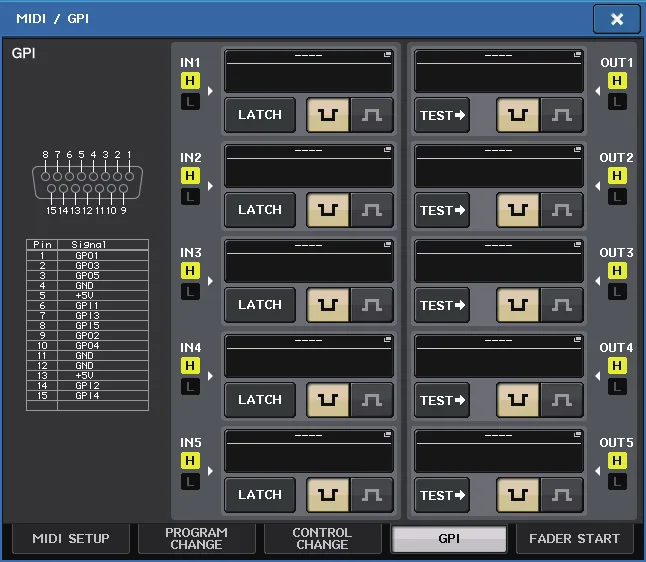Toggle LATCH mode for IN5
646x562 pixels.
pos(260,495)
